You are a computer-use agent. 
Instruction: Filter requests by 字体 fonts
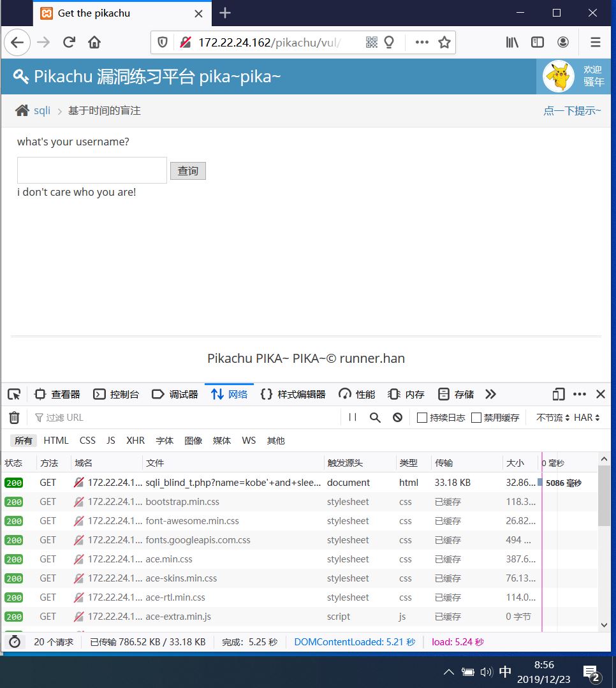tap(165, 441)
